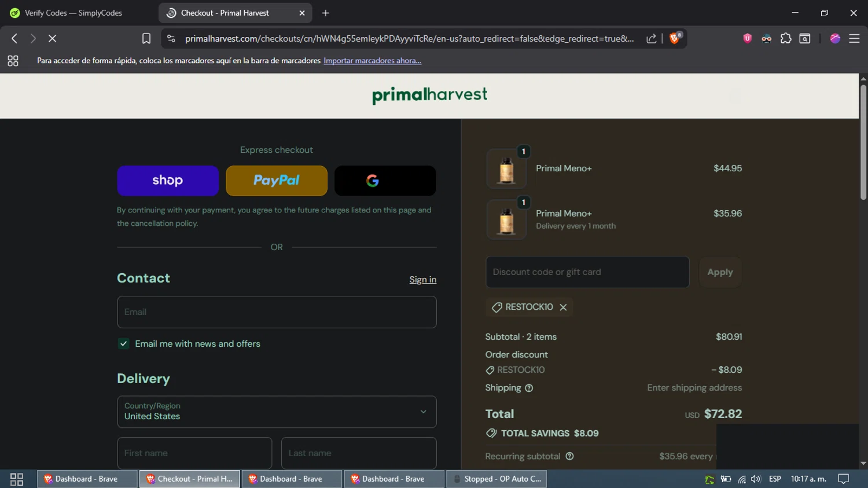Open Windows Start menu
868x488 pixels.
17,479
